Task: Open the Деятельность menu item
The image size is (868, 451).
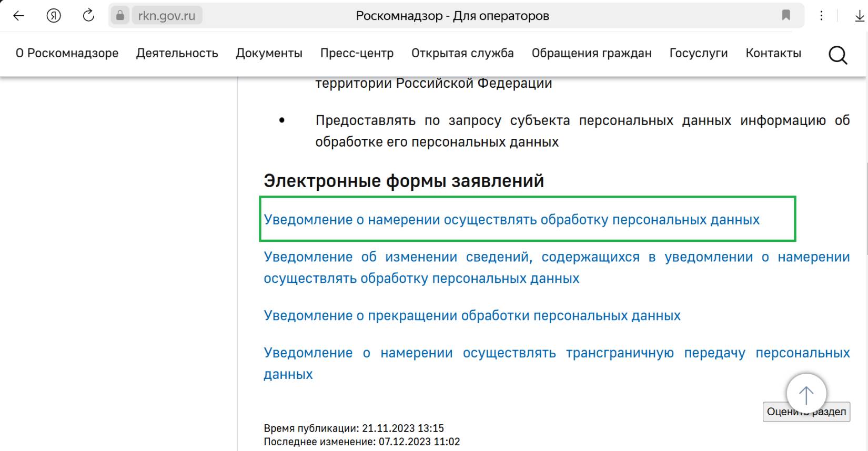Action: point(177,53)
